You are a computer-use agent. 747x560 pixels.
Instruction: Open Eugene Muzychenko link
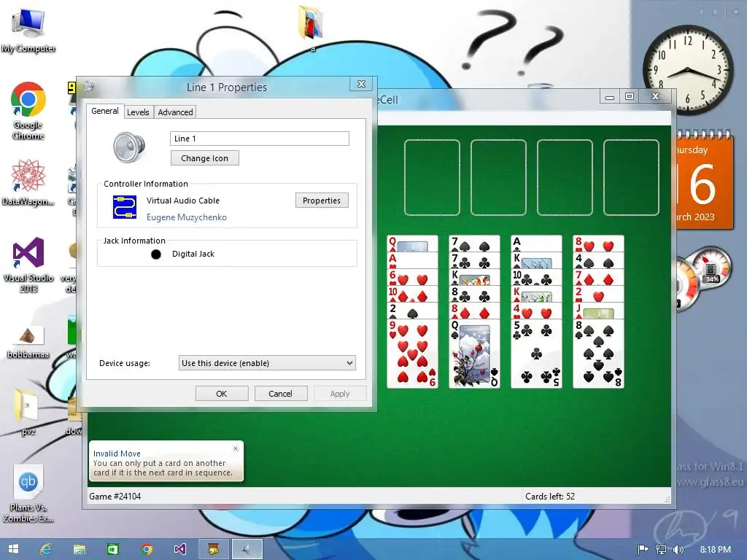tap(186, 217)
